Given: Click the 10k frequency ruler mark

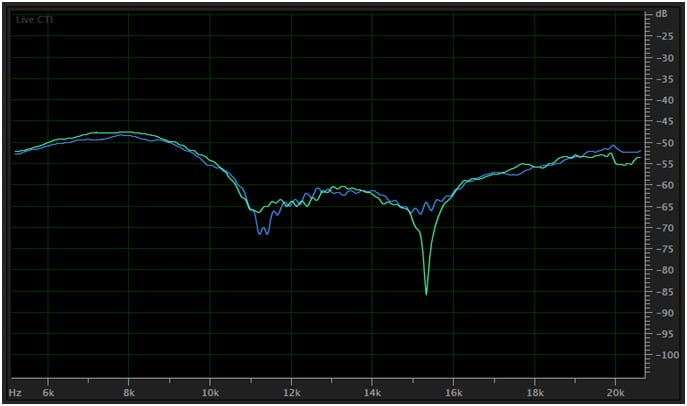Looking at the screenshot, I should coord(209,393).
